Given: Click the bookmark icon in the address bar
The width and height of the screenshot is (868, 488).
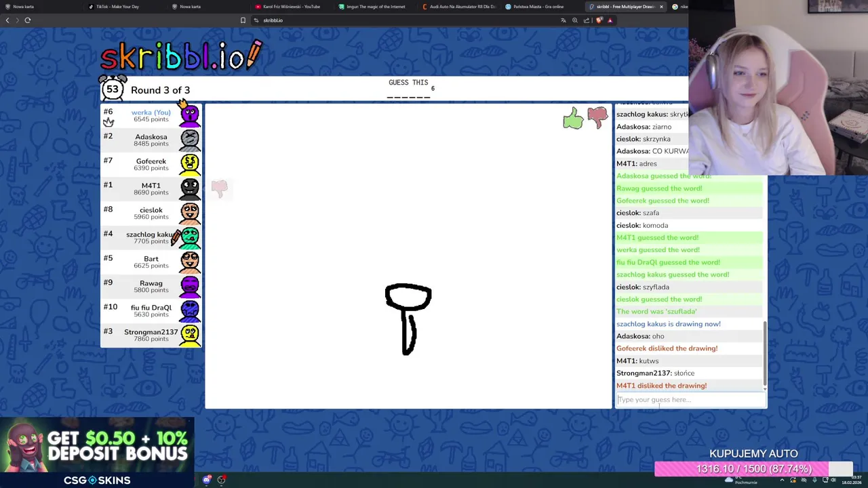Looking at the screenshot, I should [x=243, y=20].
